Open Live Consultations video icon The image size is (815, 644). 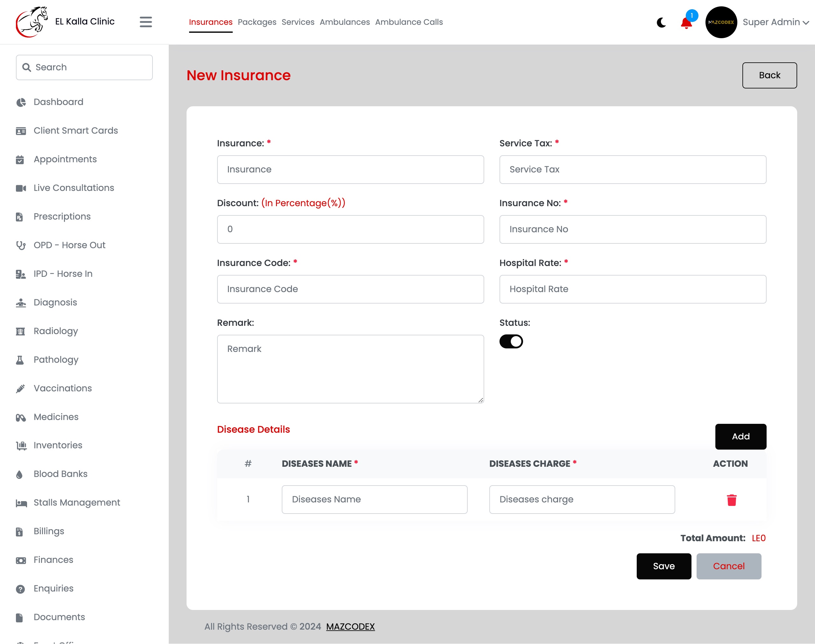pyautogui.click(x=21, y=188)
